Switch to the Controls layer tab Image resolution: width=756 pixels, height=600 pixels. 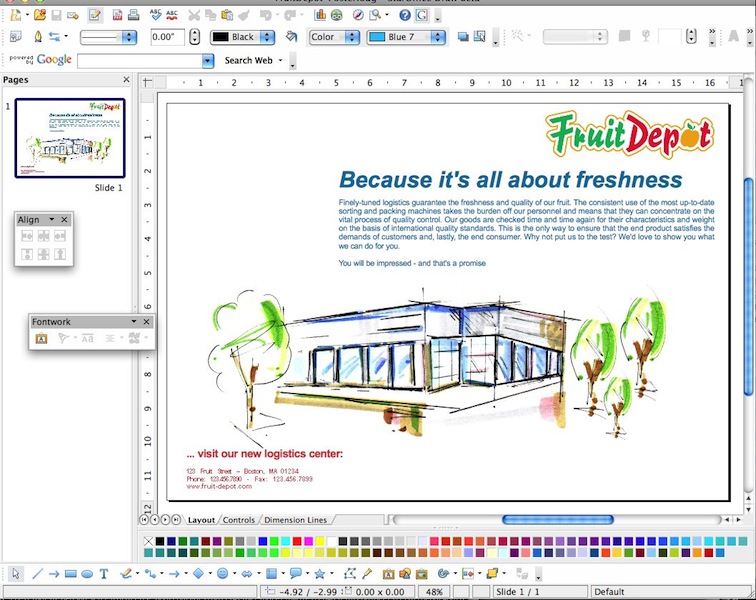[239, 520]
